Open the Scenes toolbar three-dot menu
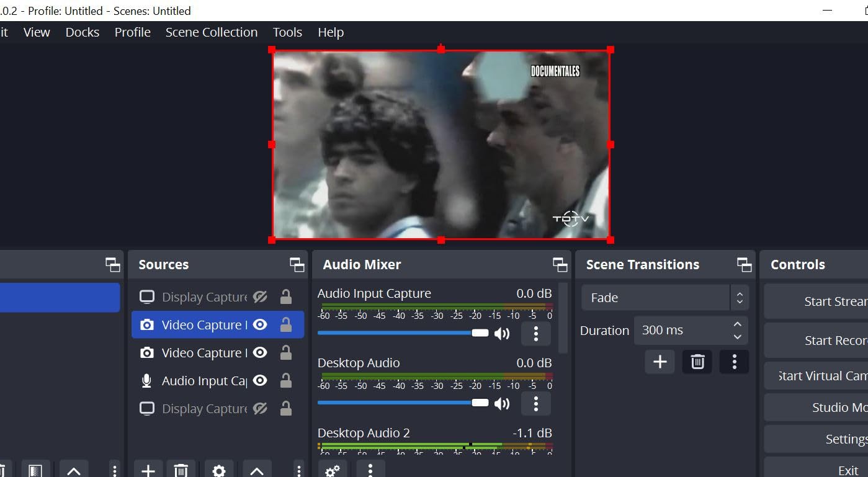 pyautogui.click(x=114, y=470)
